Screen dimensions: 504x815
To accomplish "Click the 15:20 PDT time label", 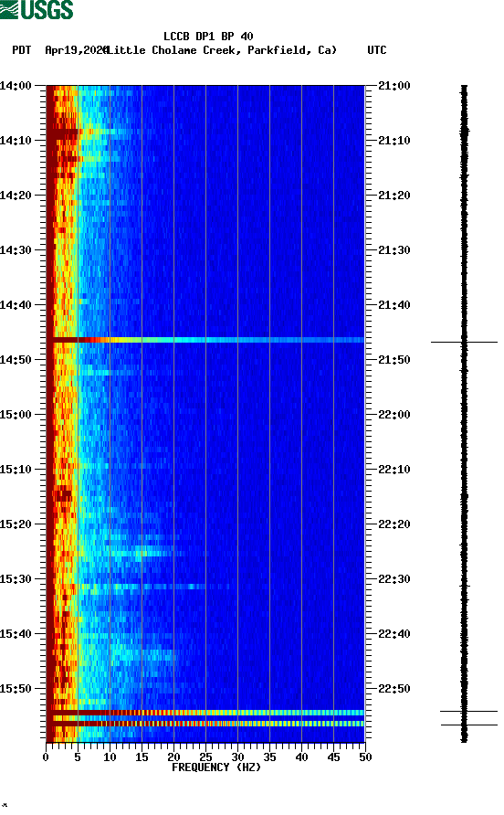I will (x=16, y=524).
